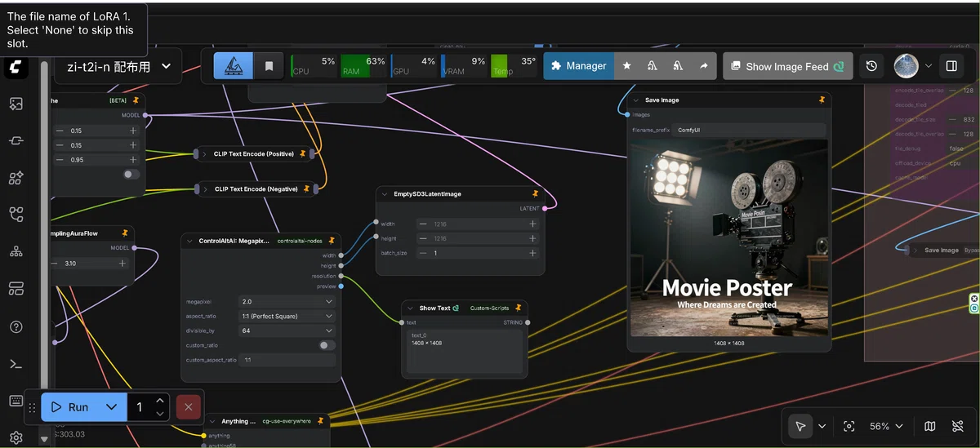Image resolution: width=980 pixels, height=448 pixels.
Task: Expand the CLIP Text Encode (Positive) node
Action: tap(205, 153)
